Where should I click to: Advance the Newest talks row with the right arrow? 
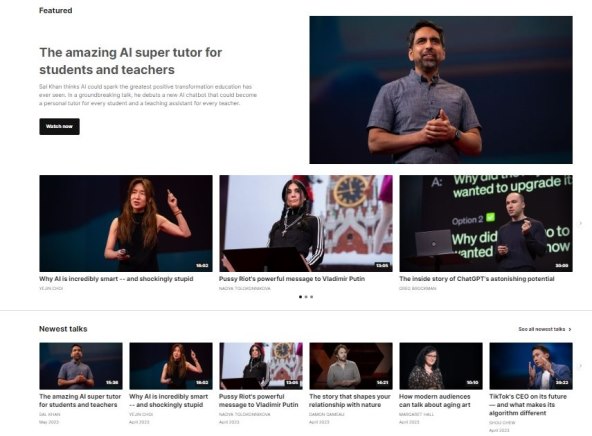point(581,366)
